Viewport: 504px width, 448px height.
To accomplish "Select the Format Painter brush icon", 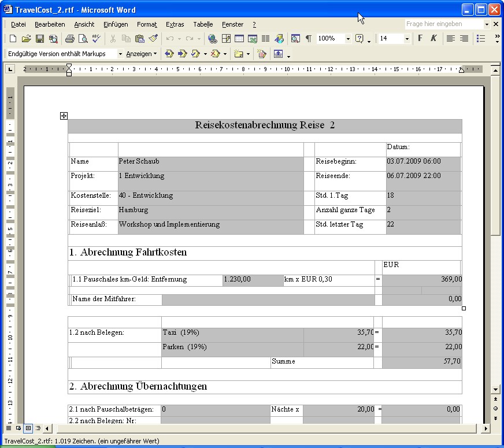I will tap(153, 39).
